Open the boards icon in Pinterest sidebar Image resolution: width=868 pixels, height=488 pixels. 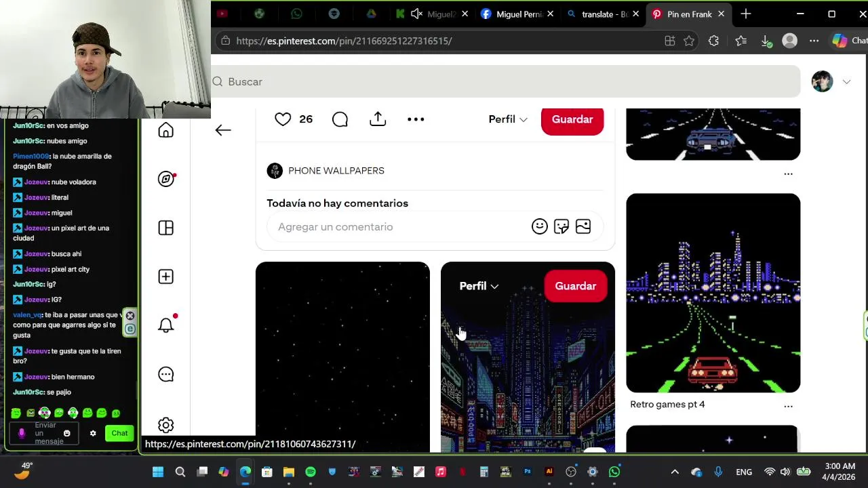click(166, 228)
